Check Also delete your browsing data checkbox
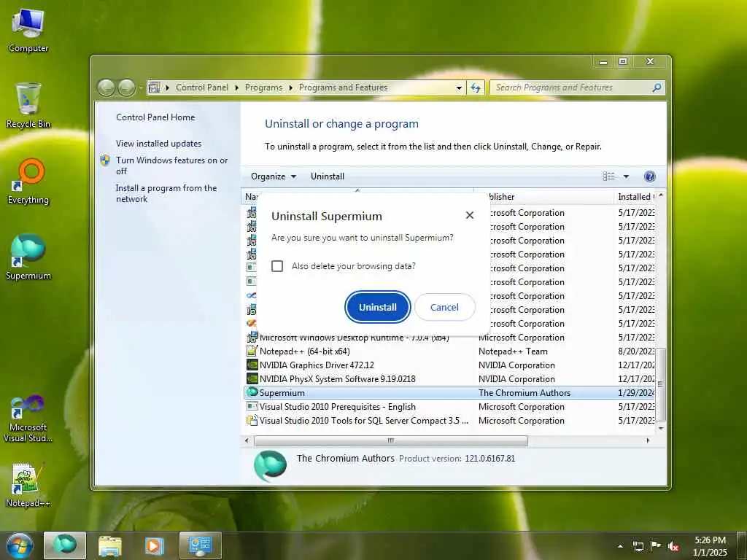The image size is (747, 560). click(276, 266)
